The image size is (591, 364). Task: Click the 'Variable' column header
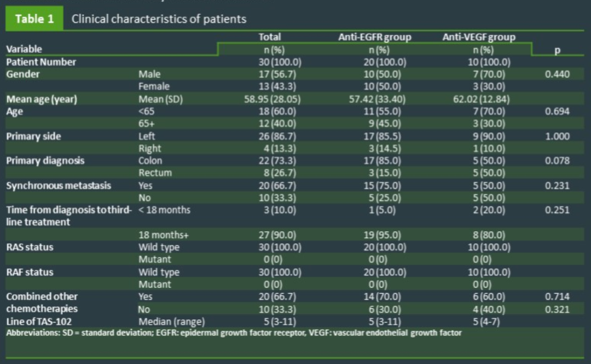[x=24, y=49]
